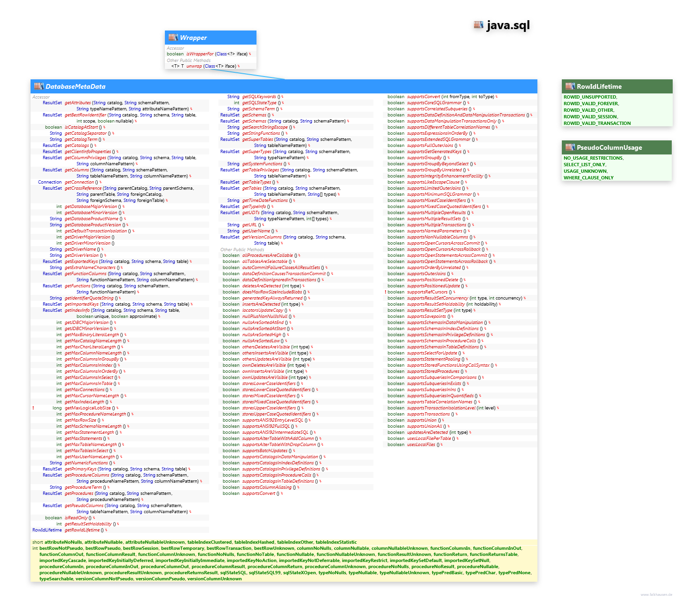Click the supportsGroupBy method
This screenshot has width=699, height=616.
pyautogui.click(x=425, y=158)
